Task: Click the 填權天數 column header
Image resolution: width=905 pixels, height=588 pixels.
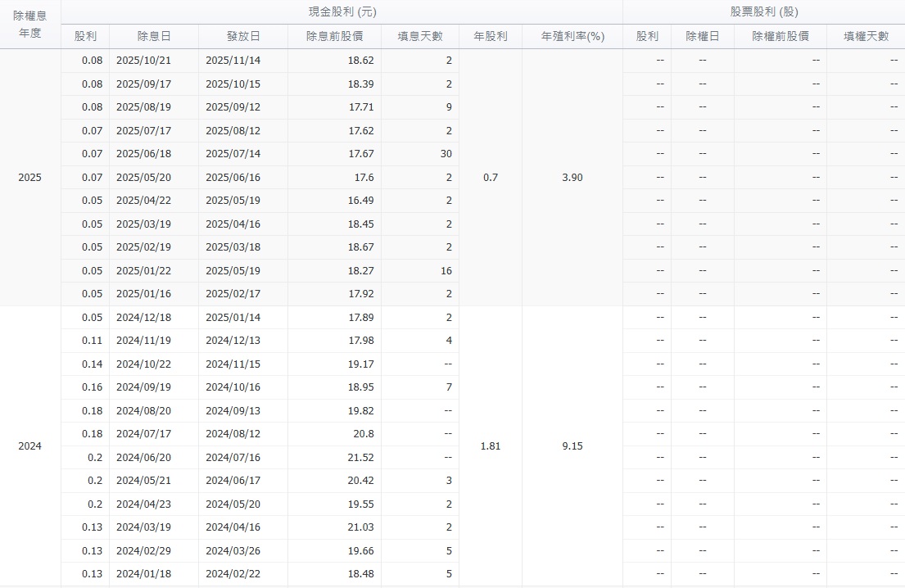Action: pyautogui.click(x=866, y=36)
